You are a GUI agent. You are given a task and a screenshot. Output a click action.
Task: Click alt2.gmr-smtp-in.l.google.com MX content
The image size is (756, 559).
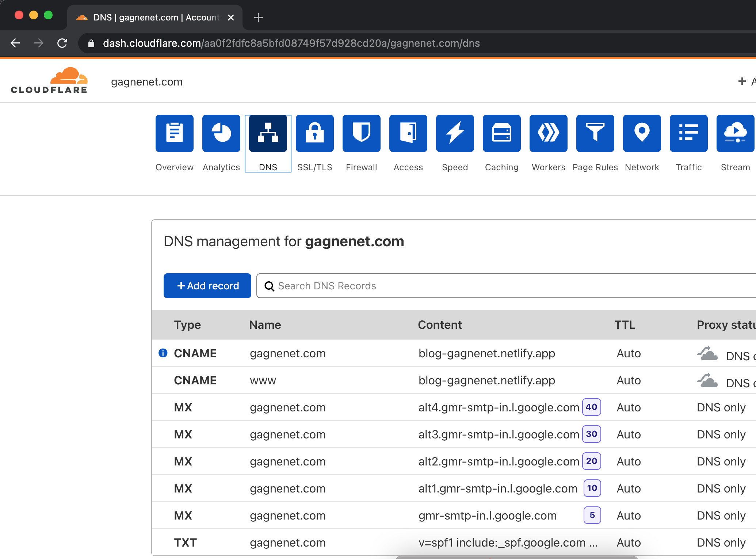click(x=499, y=462)
